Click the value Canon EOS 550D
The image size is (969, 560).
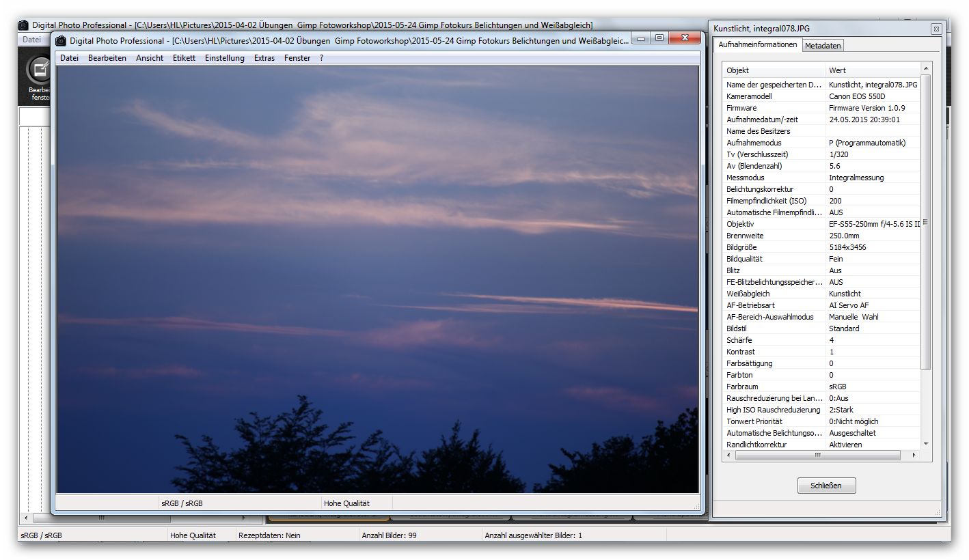pos(856,96)
